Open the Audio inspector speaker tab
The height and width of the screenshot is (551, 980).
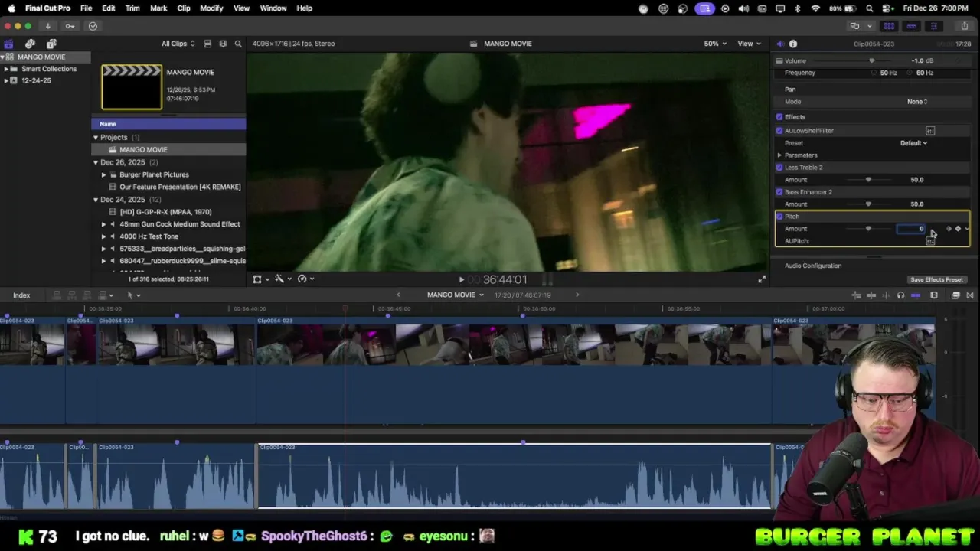780,44
